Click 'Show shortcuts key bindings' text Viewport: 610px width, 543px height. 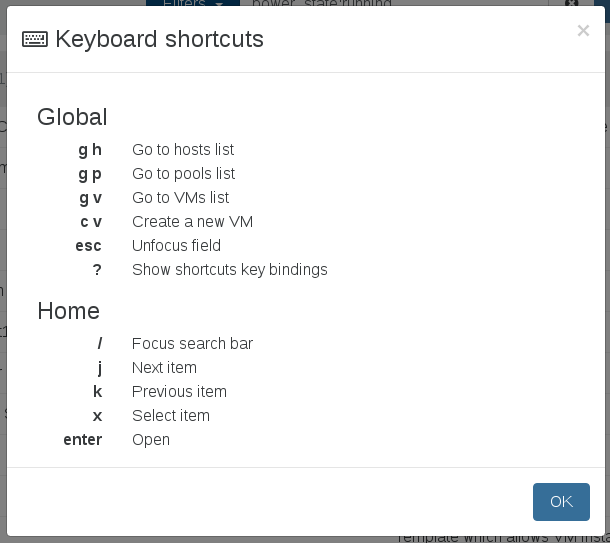pos(230,270)
